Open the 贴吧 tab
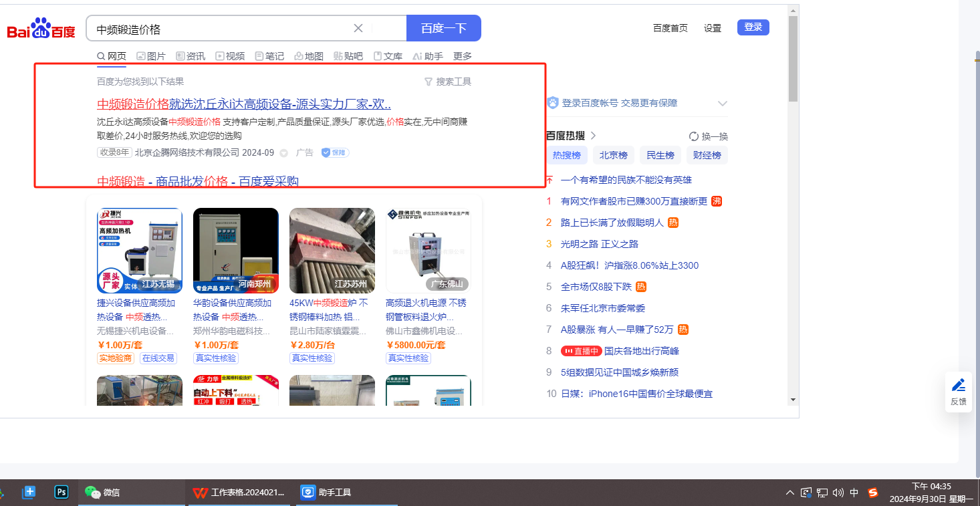The width and height of the screenshot is (980, 506). pos(348,56)
